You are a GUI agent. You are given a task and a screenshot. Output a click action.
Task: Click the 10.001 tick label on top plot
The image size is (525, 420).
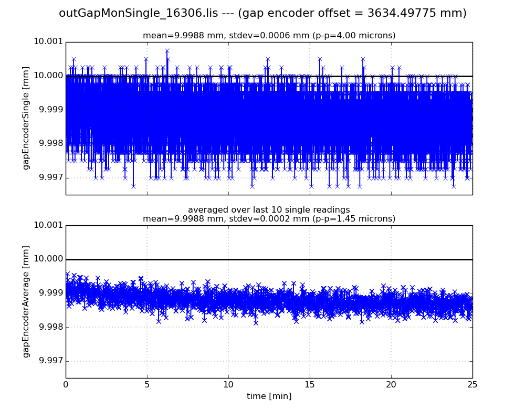[x=48, y=42]
